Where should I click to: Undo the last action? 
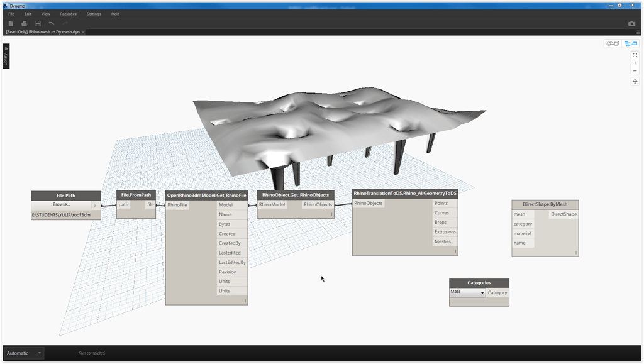tap(52, 23)
